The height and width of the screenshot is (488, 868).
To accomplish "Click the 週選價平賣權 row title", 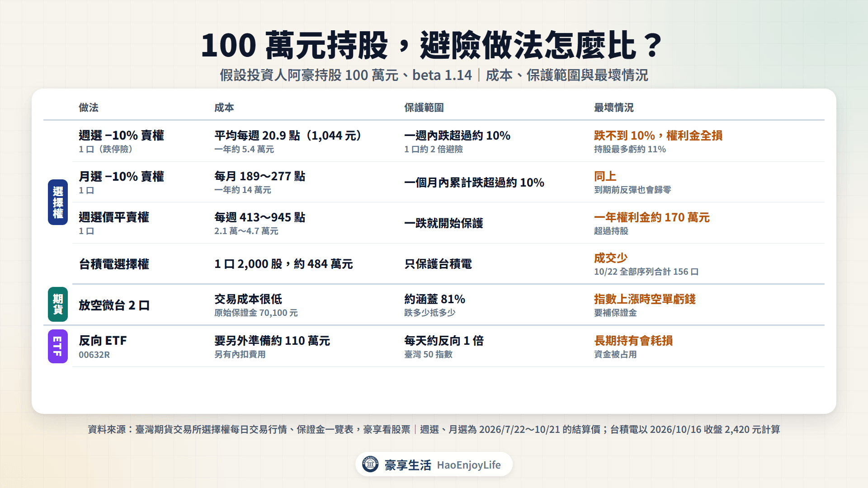I will pyautogui.click(x=114, y=217).
